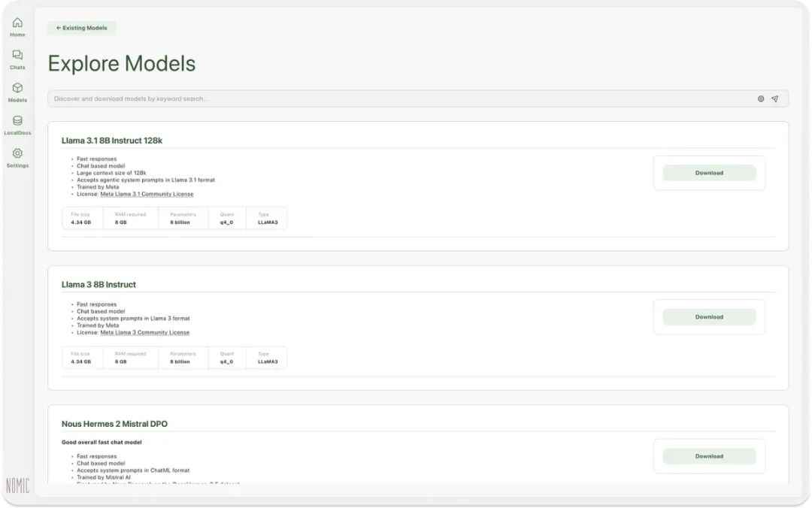The image size is (812, 508).
Task: Go back to Existing Models
Action: point(82,28)
